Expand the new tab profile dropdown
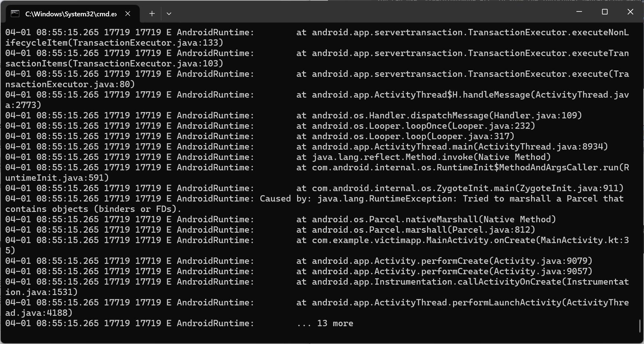 (x=169, y=14)
